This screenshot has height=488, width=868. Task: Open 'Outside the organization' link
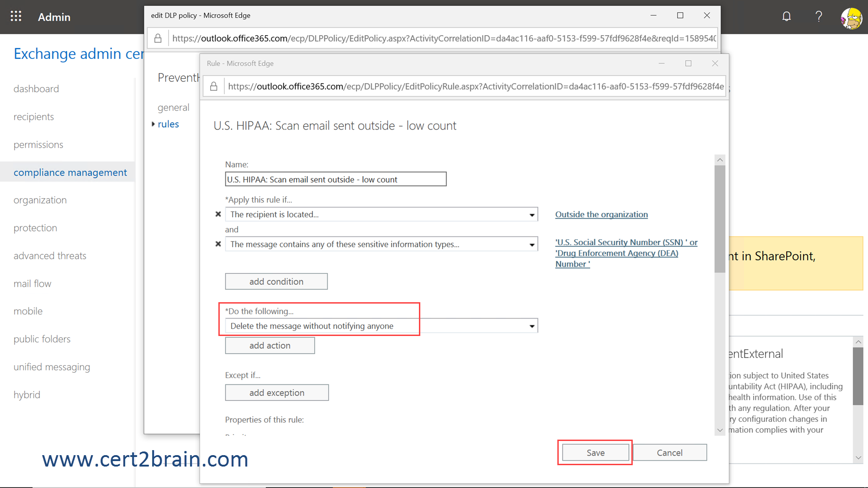601,215
